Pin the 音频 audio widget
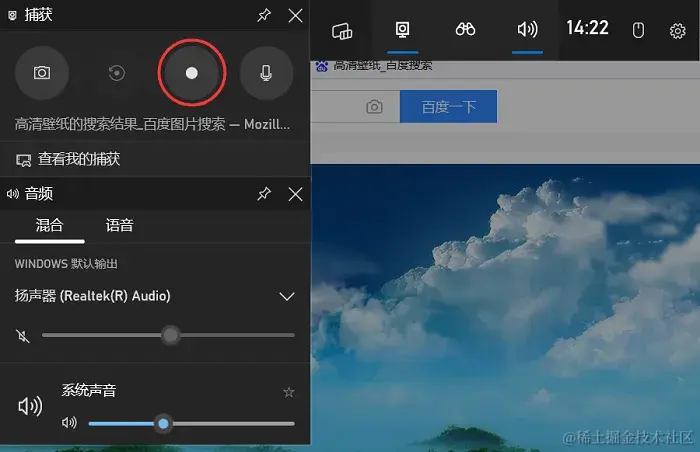The width and height of the screenshot is (700, 452). (264, 194)
